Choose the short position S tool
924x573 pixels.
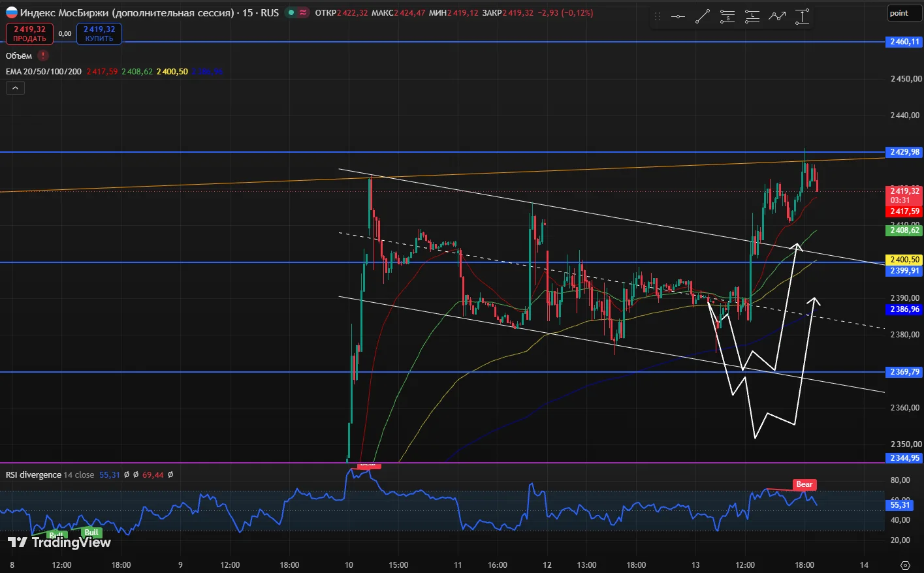click(727, 17)
